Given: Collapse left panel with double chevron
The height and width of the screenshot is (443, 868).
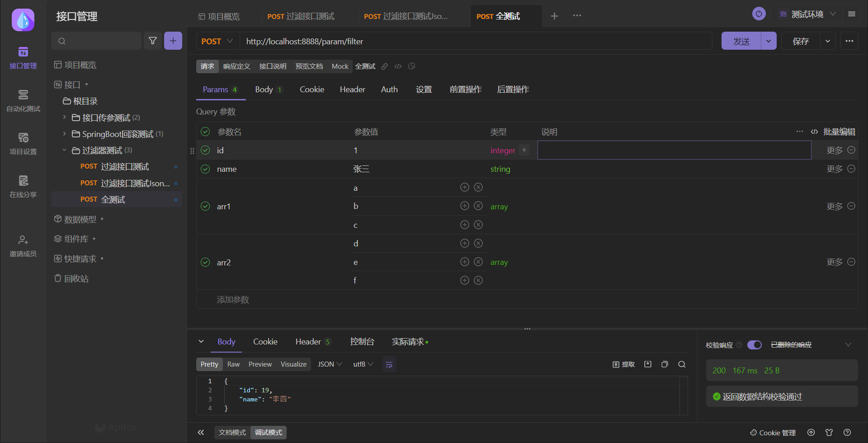Looking at the screenshot, I should (x=201, y=433).
